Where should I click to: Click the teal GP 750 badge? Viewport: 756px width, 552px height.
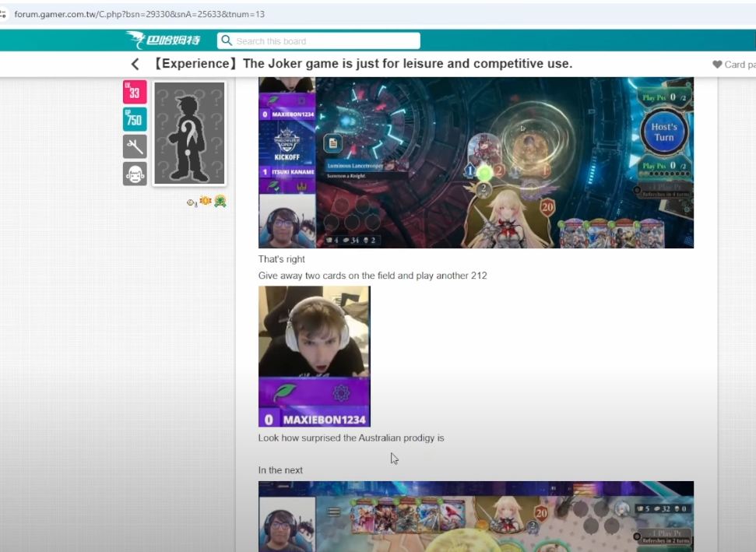(x=135, y=119)
